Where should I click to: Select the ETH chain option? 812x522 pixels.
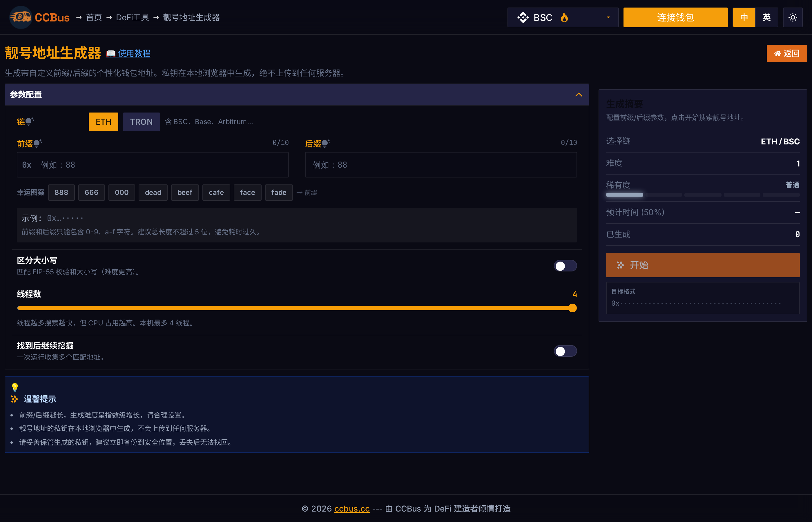(x=103, y=122)
